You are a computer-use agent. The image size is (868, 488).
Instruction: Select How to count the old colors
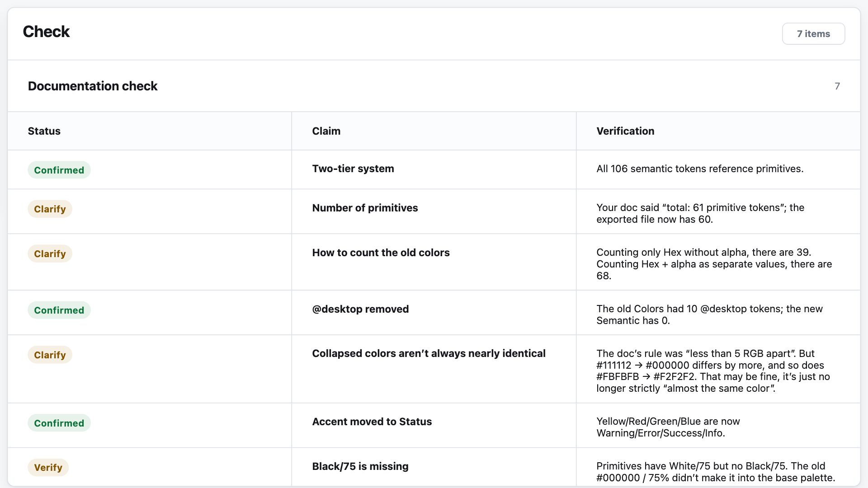point(381,253)
